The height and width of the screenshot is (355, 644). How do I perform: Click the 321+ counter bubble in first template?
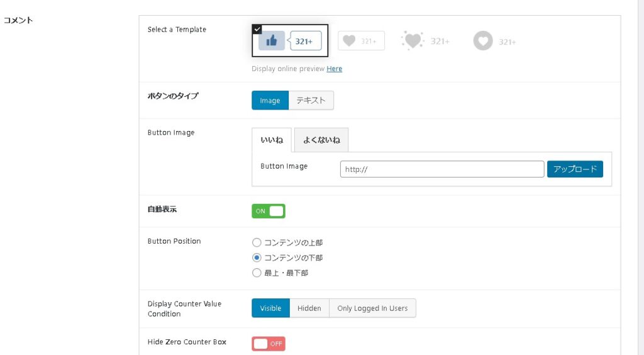[x=305, y=41]
